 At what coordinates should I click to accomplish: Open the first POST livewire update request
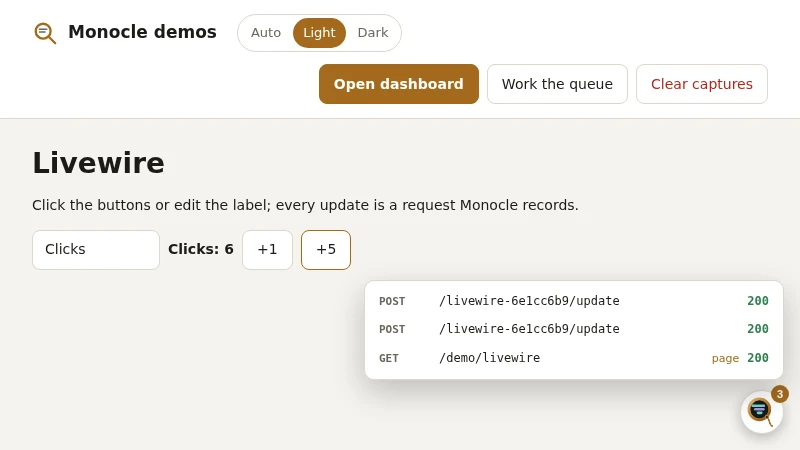tap(573, 301)
